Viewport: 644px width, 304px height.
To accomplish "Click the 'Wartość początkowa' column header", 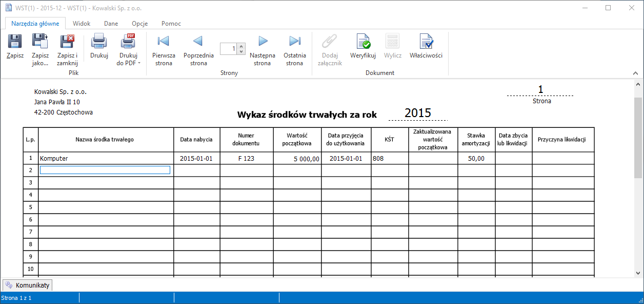I will pyautogui.click(x=297, y=140).
